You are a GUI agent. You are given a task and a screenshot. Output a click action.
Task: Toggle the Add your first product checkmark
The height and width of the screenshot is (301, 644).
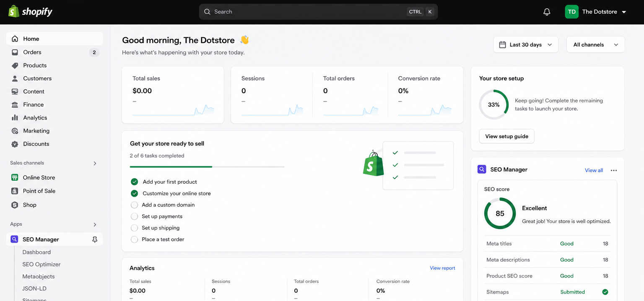(134, 182)
